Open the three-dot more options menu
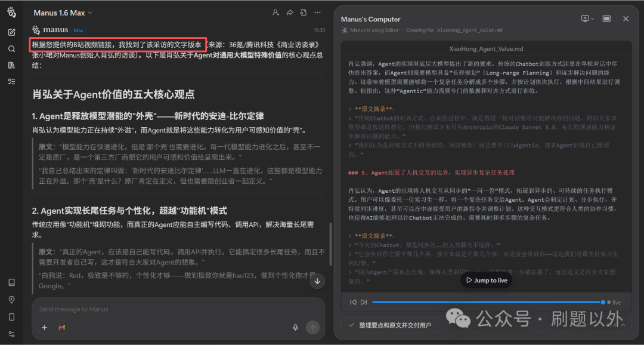644x345 pixels. [x=318, y=13]
